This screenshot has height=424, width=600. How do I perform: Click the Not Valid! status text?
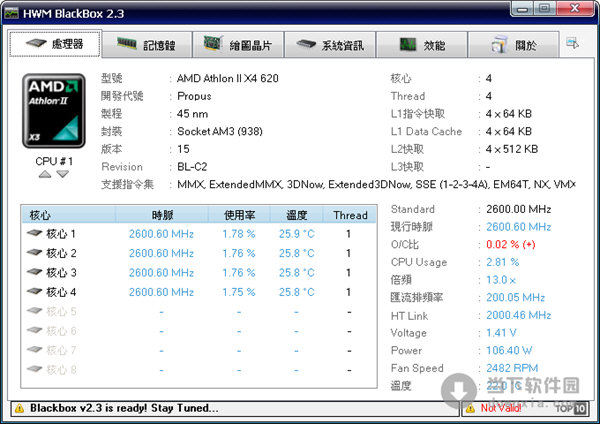pos(501,408)
